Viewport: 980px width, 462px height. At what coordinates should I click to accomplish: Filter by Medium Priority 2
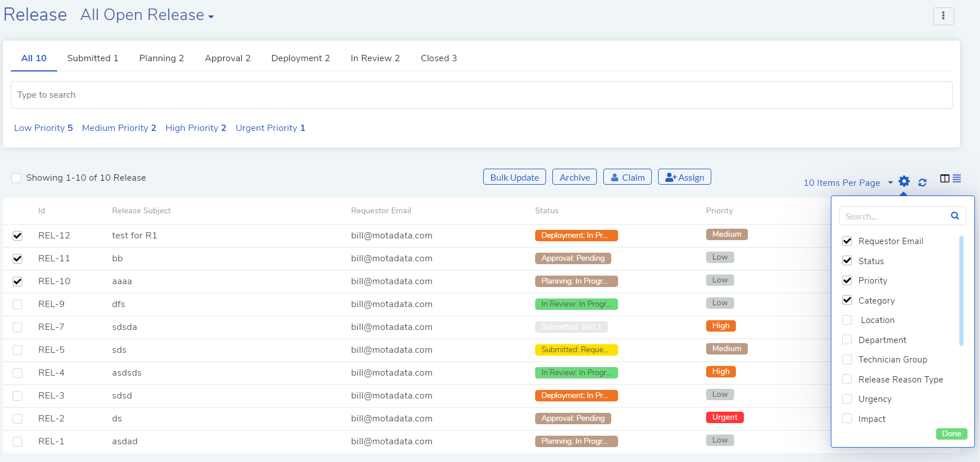(x=119, y=128)
